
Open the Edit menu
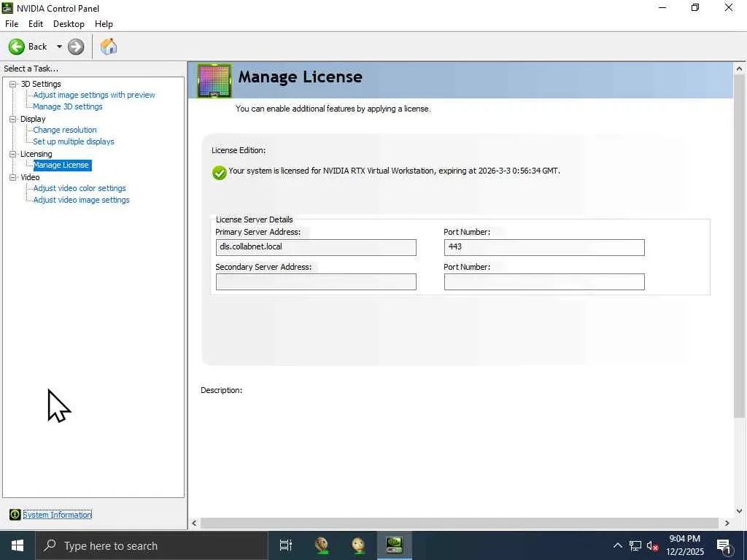(x=36, y=24)
